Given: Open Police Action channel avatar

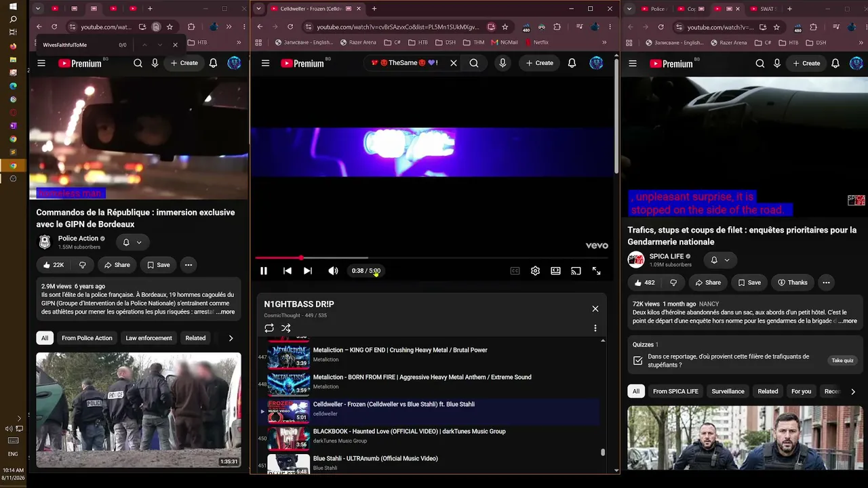Looking at the screenshot, I should tap(45, 242).
